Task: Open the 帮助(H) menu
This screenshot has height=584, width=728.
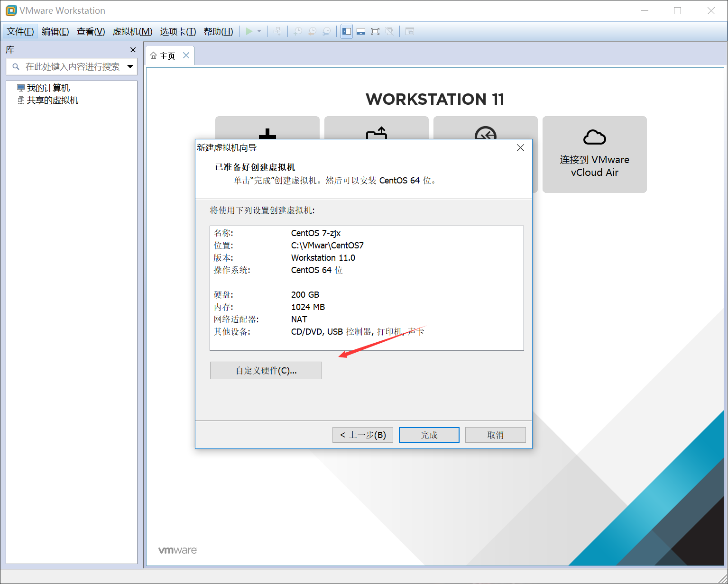Action: pos(219,31)
